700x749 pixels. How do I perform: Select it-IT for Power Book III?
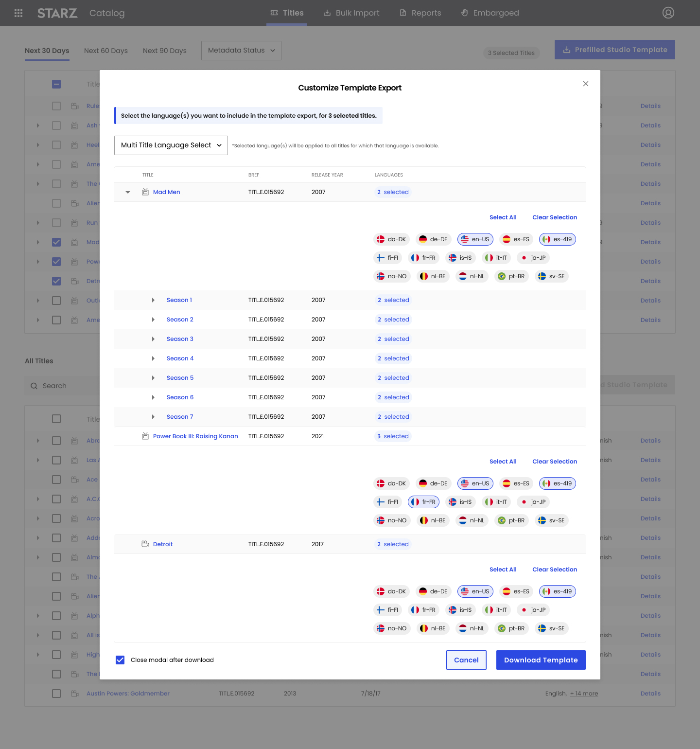[x=496, y=502]
